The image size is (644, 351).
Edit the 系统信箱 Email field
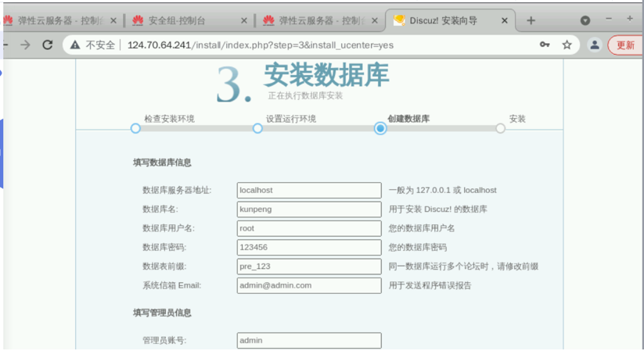308,285
